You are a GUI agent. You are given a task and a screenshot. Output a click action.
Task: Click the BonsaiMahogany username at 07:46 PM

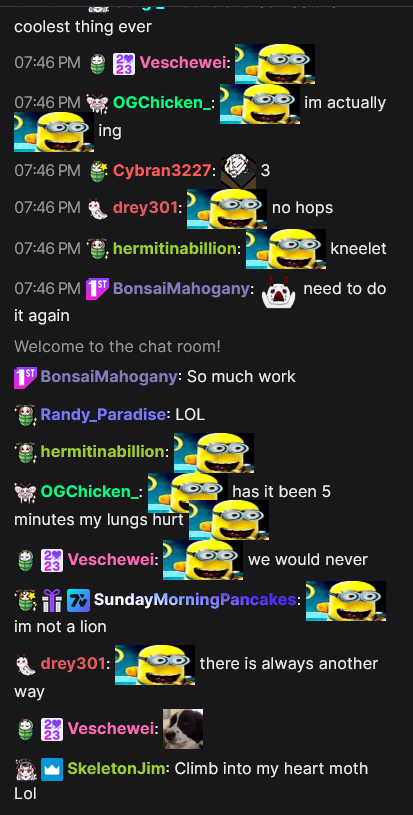tap(181, 288)
